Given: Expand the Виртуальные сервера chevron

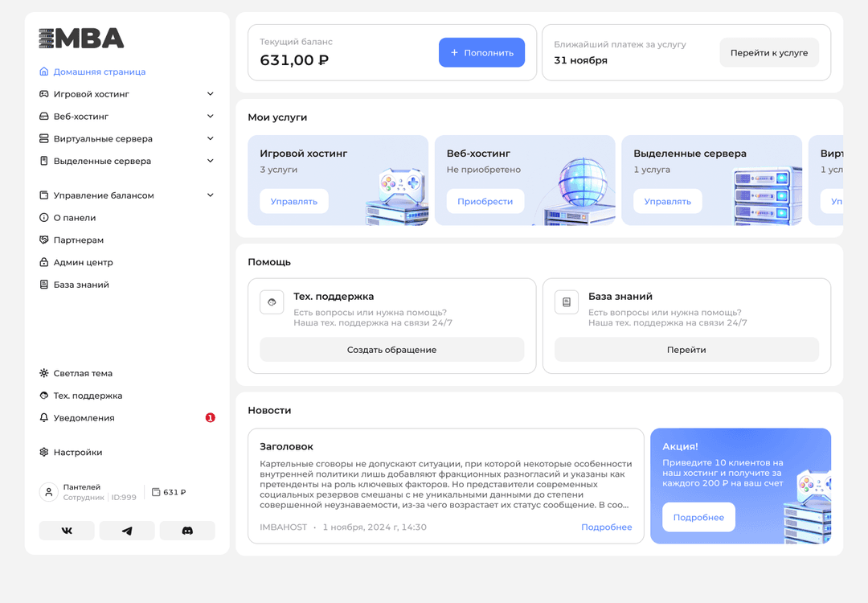Looking at the screenshot, I should click(211, 138).
